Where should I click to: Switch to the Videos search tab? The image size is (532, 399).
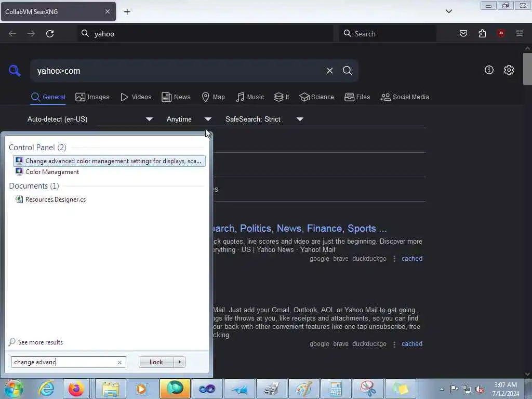(136, 97)
